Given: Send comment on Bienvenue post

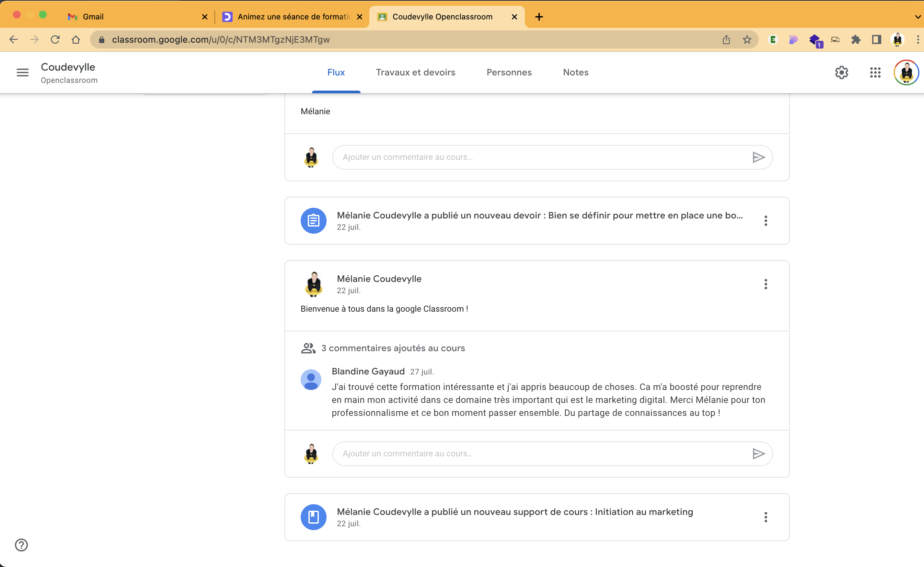Looking at the screenshot, I should pyautogui.click(x=758, y=454).
